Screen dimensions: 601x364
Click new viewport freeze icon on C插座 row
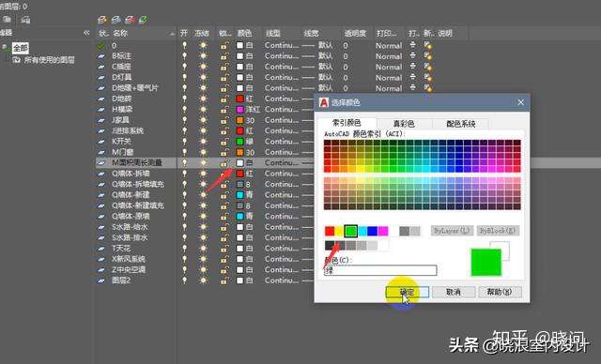pos(428,67)
